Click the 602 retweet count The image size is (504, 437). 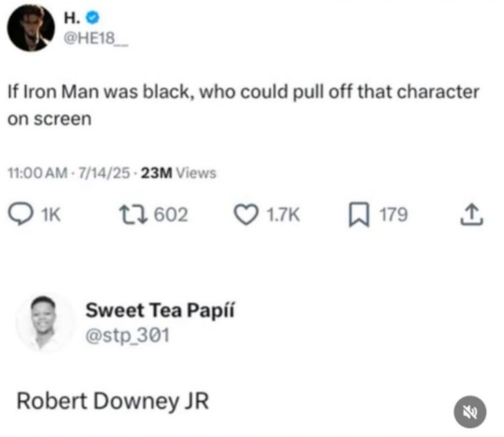pos(171,215)
